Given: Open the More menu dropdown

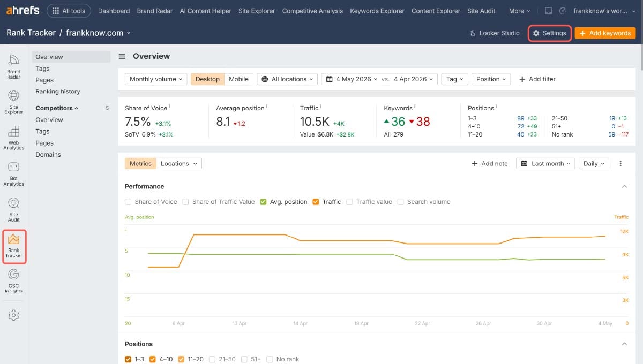Looking at the screenshot, I should click(519, 11).
